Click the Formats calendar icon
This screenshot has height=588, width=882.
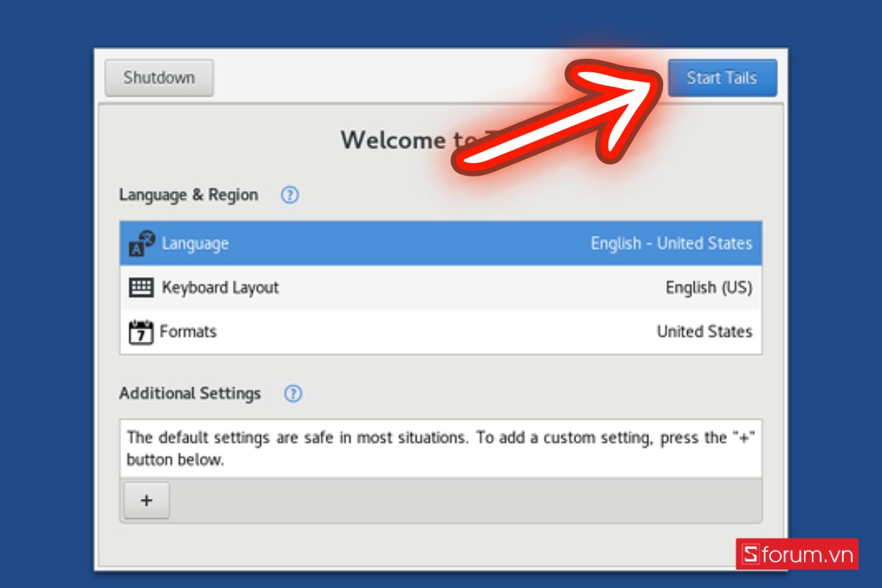pyautogui.click(x=141, y=332)
